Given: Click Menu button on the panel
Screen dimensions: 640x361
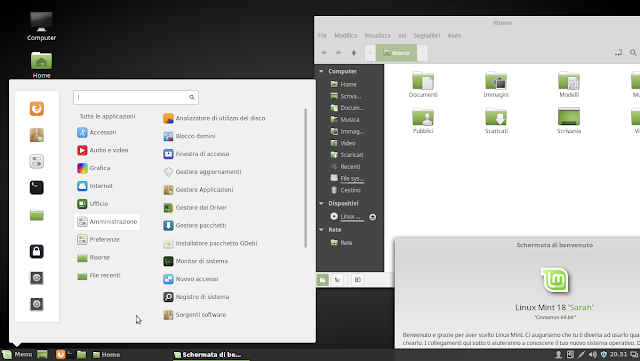Looking at the screenshot, I should (x=17, y=354).
